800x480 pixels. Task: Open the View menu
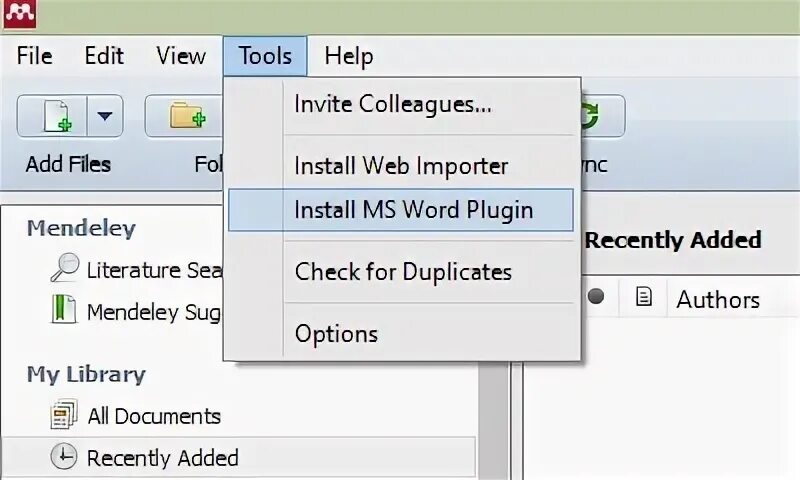tap(181, 56)
